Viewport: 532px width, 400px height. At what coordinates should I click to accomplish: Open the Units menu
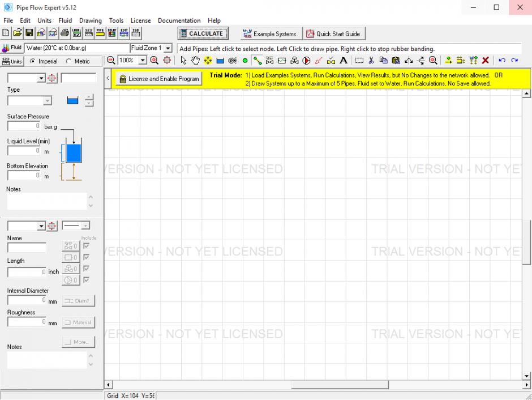pyautogui.click(x=45, y=20)
